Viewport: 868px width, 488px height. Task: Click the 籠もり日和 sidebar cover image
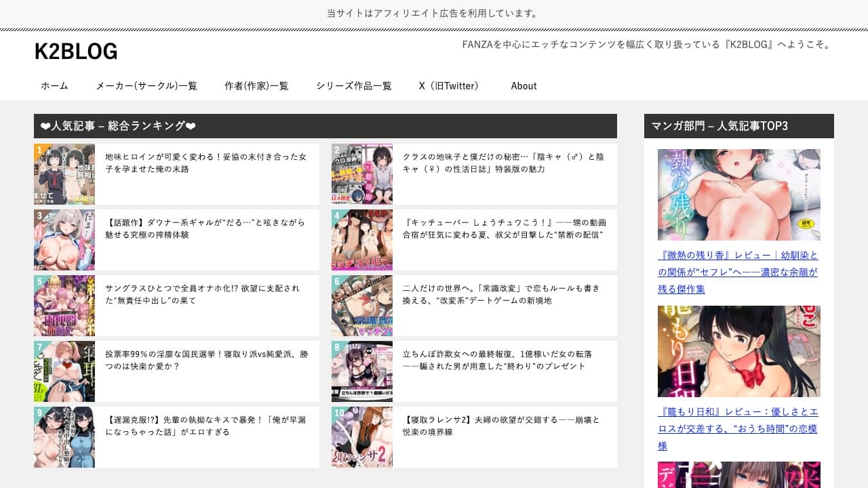(739, 351)
